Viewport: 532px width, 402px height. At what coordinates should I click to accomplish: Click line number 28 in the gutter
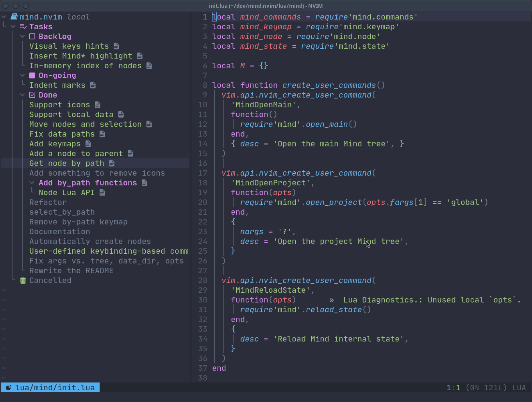pyautogui.click(x=203, y=280)
